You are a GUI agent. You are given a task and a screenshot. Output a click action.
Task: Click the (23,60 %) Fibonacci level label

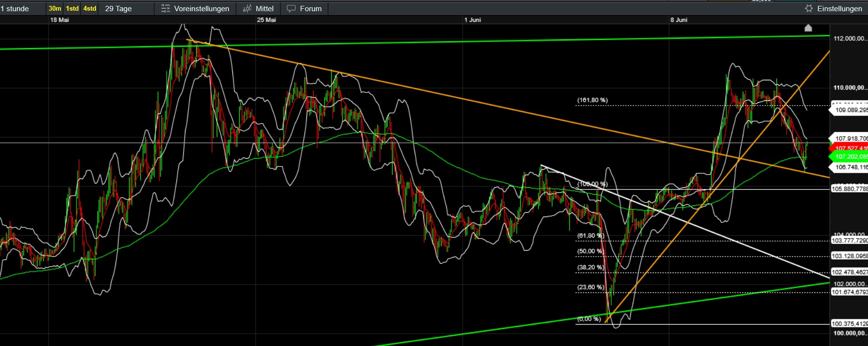click(590, 287)
